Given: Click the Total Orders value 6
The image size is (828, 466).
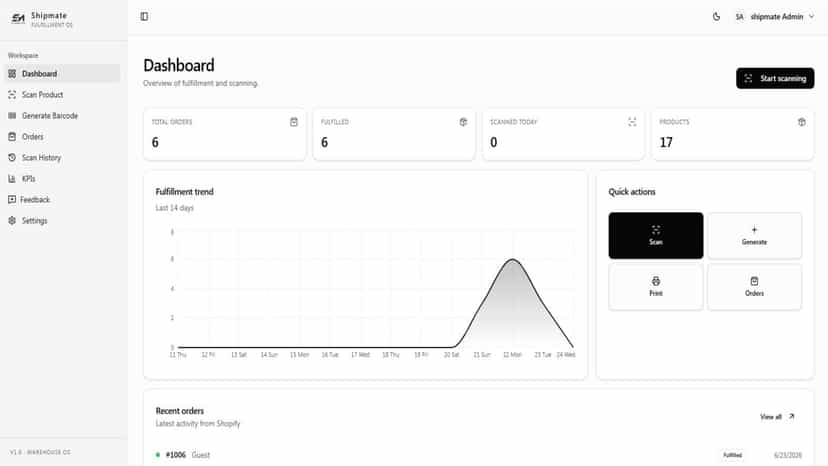Looking at the screenshot, I should 155,142.
